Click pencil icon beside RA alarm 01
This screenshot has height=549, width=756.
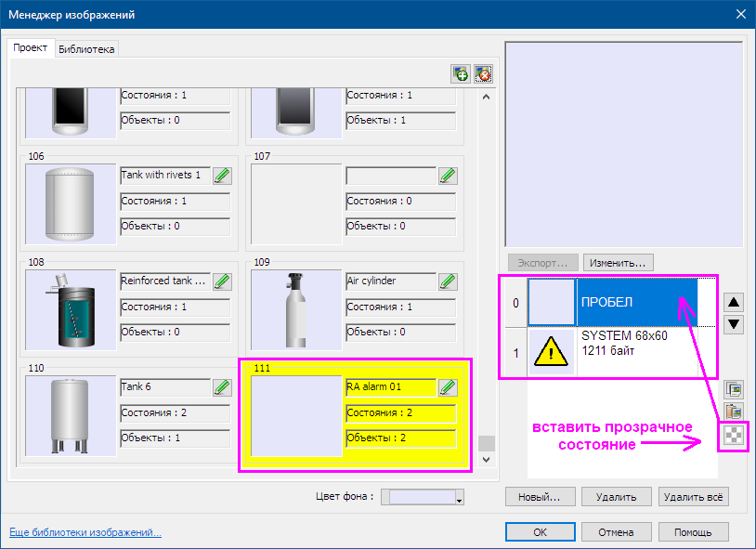(448, 387)
